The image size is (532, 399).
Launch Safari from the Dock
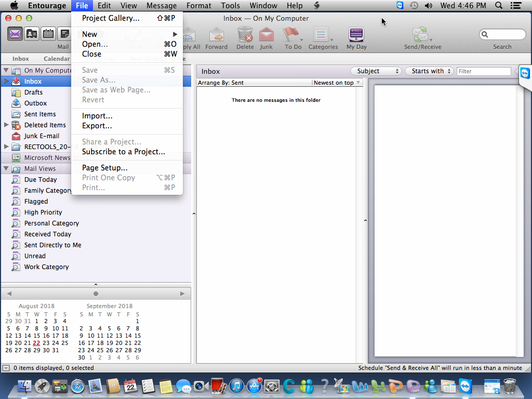tap(77, 386)
